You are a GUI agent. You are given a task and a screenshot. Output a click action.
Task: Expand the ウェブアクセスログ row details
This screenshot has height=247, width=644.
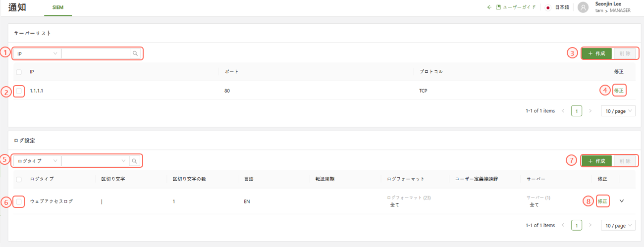(622, 201)
